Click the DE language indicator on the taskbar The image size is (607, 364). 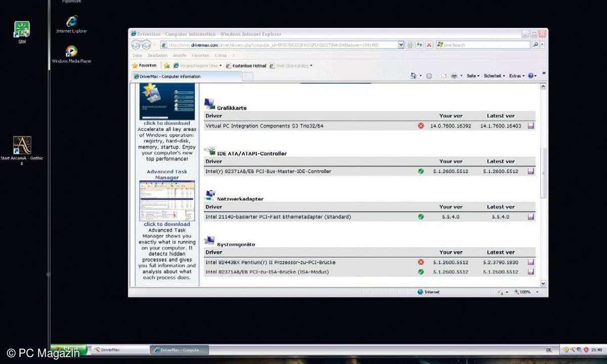pos(549,350)
